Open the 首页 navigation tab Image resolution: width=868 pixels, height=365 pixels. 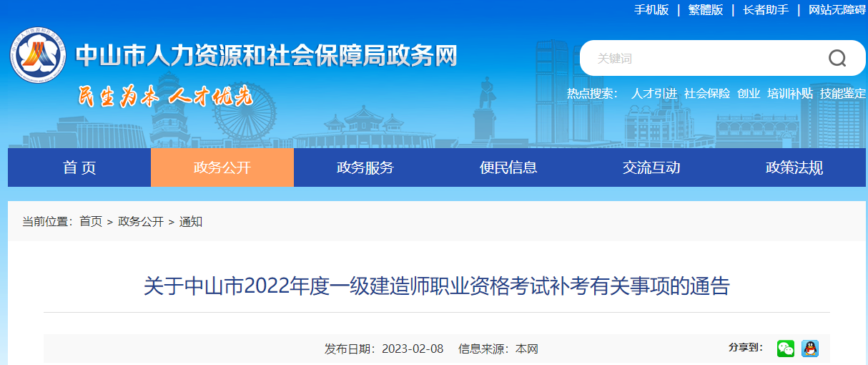(79, 168)
